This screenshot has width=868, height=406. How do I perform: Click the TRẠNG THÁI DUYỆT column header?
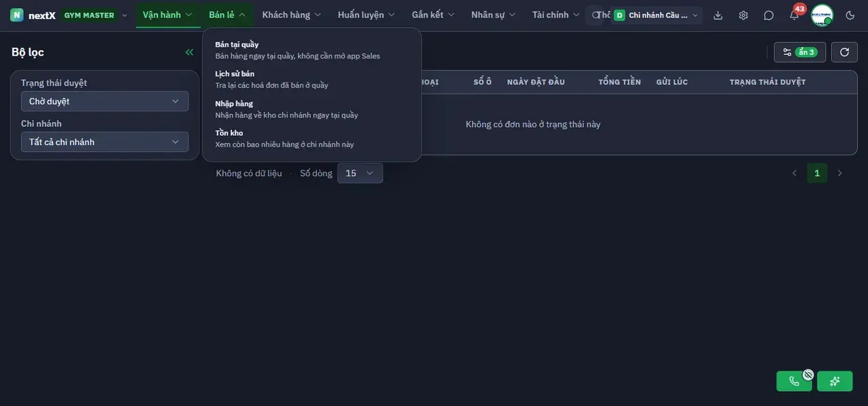[x=768, y=82]
